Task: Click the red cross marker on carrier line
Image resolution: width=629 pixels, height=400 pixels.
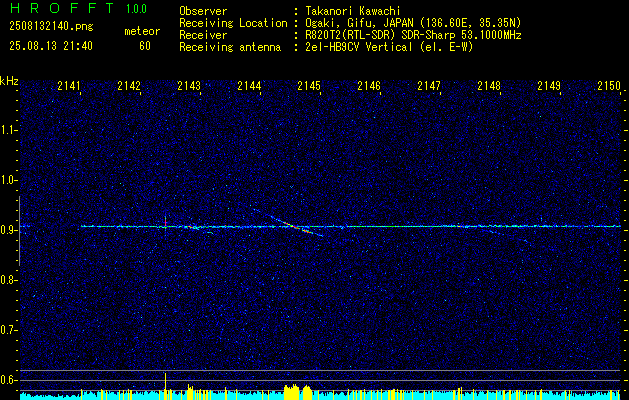Action: point(165,223)
